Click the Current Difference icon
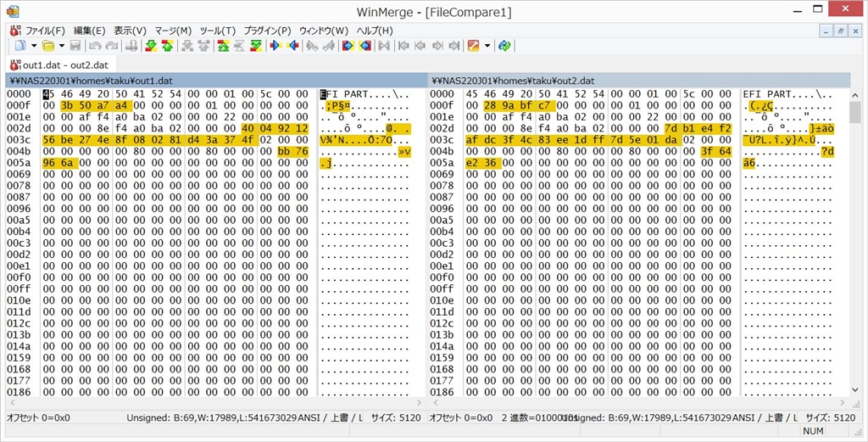Viewport: 868px width, 442px height. 239,46
